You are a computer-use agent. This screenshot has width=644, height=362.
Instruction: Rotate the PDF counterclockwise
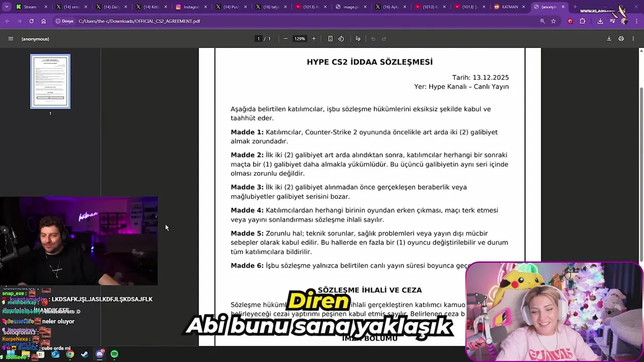tap(341, 39)
